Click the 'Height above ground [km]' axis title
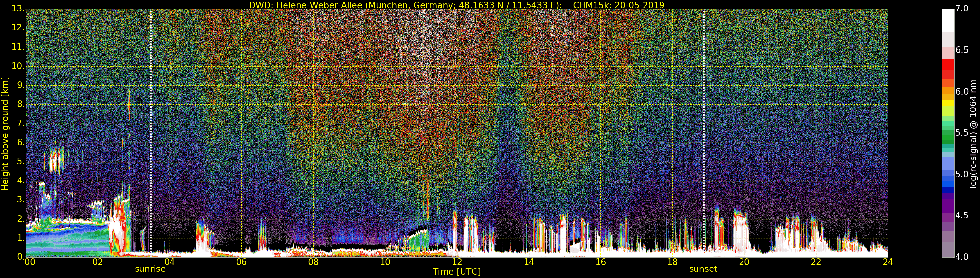Image resolution: width=980 pixels, height=278 pixels. [5, 133]
